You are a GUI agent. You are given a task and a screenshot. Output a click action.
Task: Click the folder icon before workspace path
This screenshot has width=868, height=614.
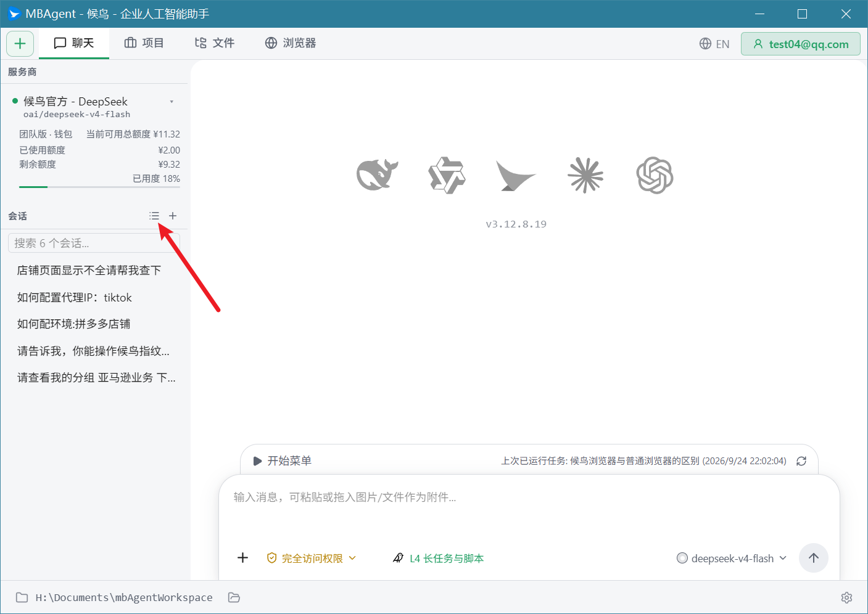coord(22,597)
